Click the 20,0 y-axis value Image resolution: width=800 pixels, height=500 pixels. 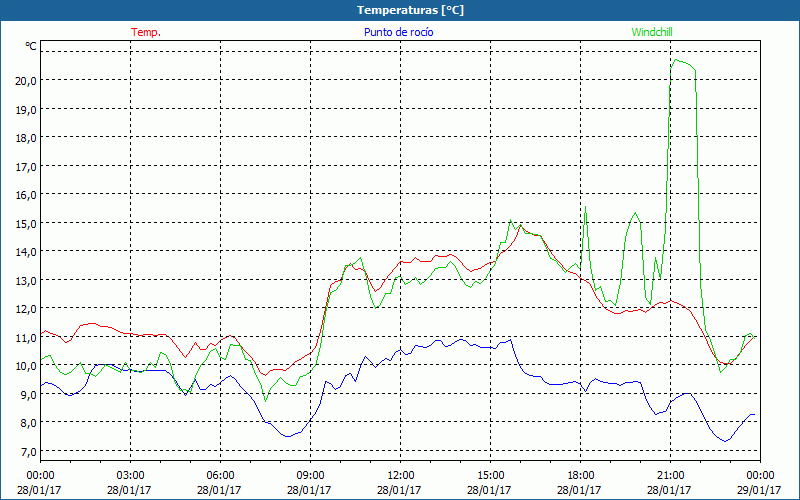27,81
